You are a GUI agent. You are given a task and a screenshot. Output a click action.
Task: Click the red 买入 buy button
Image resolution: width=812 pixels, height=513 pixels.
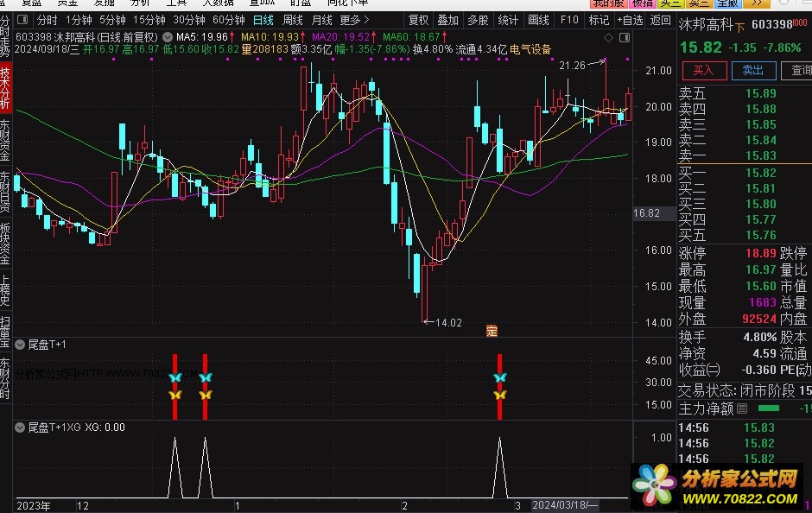[x=704, y=70]
